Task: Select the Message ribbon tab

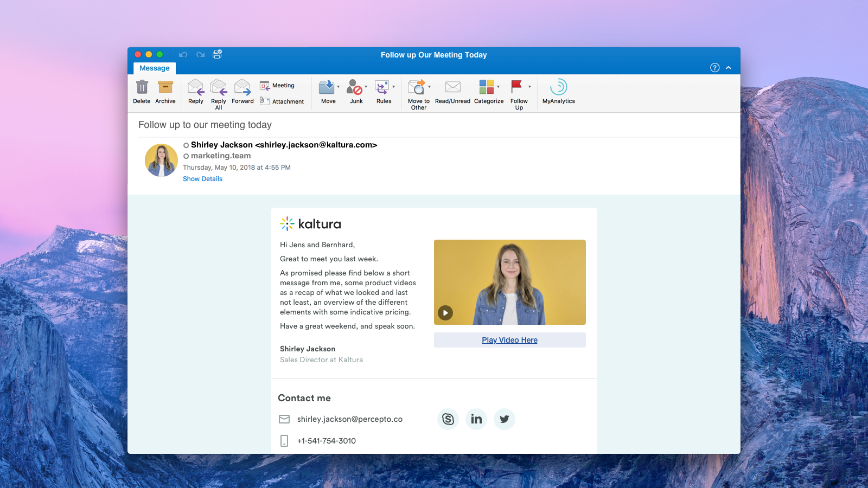Action: pyautogui.click(x=155, y=68)
